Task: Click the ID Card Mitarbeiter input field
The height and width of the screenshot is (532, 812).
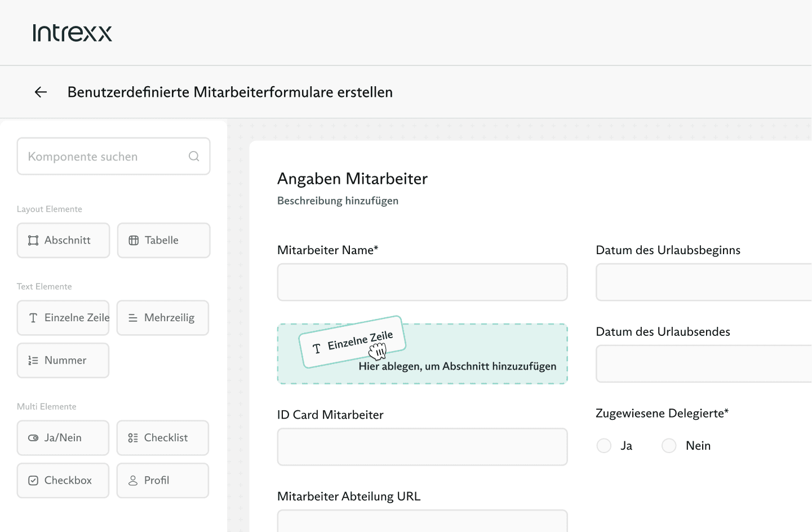Action: click(422, 447)
